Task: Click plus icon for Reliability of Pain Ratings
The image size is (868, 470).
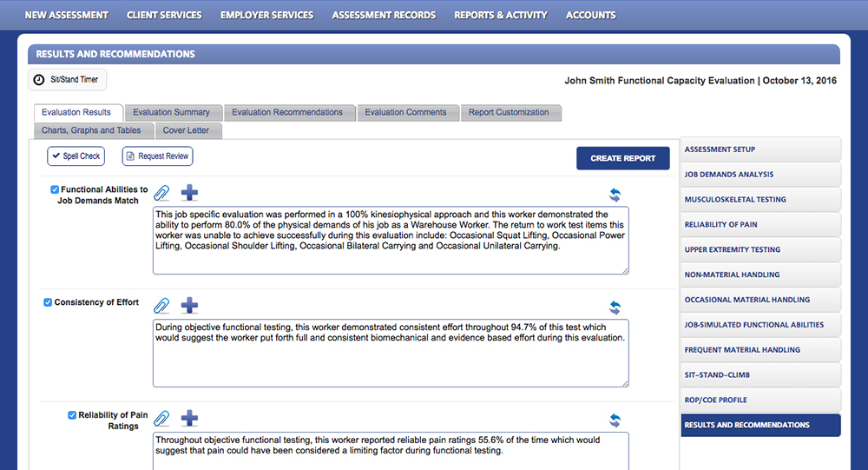Action: [x=189, y=418]
